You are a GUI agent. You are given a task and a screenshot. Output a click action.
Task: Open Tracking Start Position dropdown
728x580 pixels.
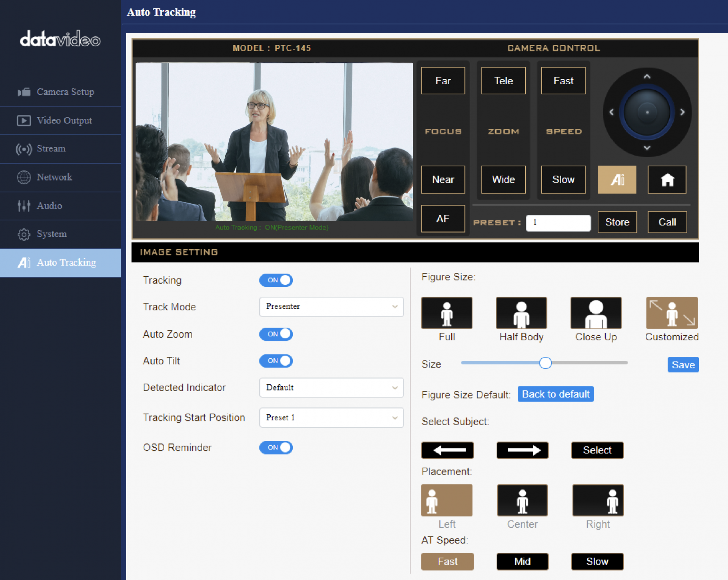(x=331, y=417)
